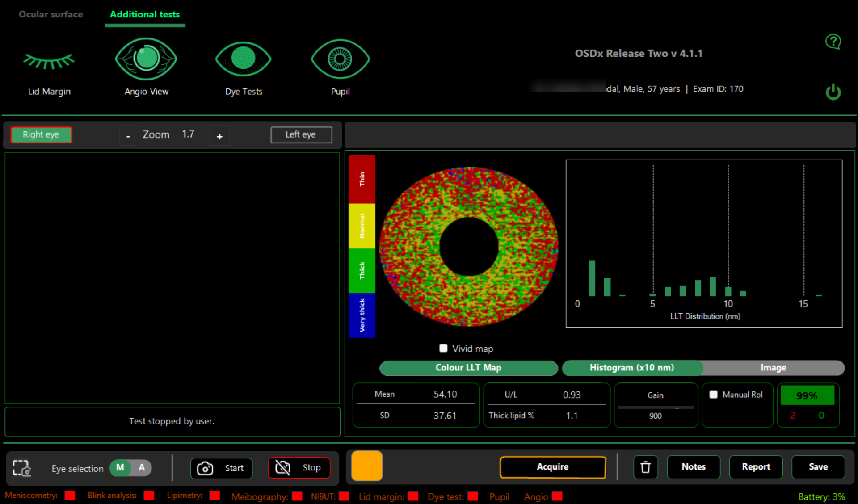Click the NIBUT red status indicator
This screenshot has height=504, width=858.
click(344, 496)
